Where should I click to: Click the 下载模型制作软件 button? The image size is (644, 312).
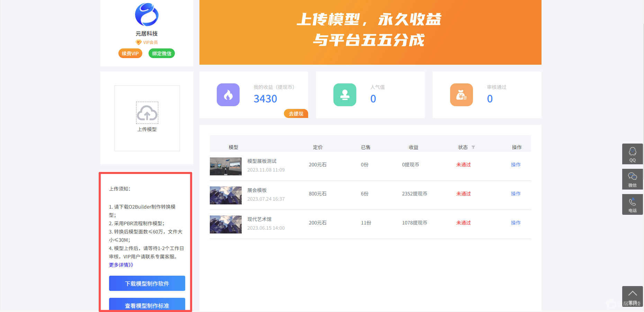[x=147, y=283]
